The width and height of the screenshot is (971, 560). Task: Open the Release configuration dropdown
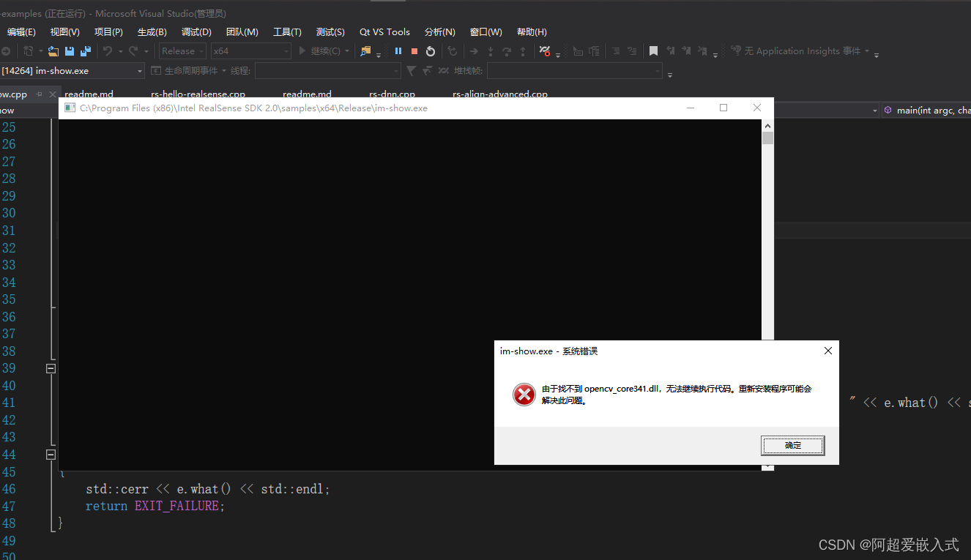182,51
